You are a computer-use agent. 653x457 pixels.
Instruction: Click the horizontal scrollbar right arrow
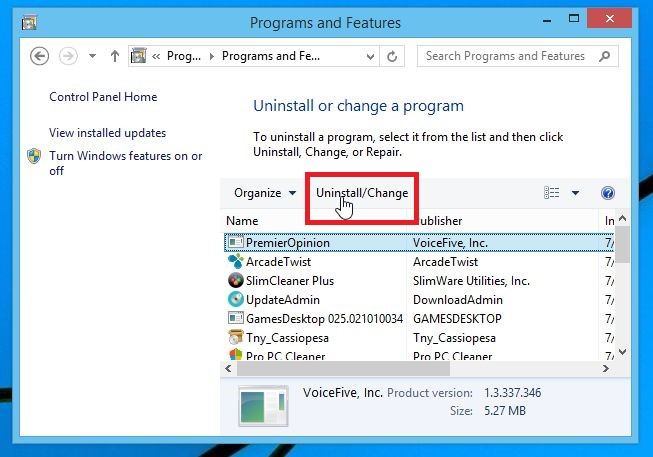point(606,369)
